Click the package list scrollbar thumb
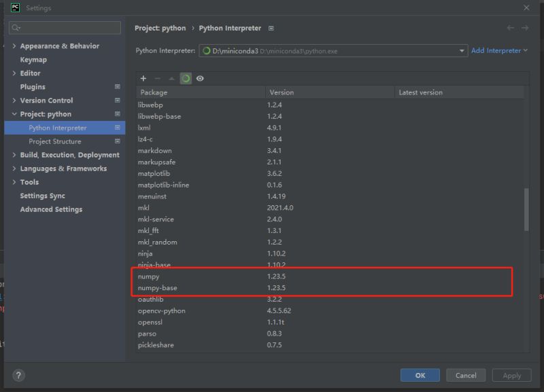The image size is (544, 392). 526,209
